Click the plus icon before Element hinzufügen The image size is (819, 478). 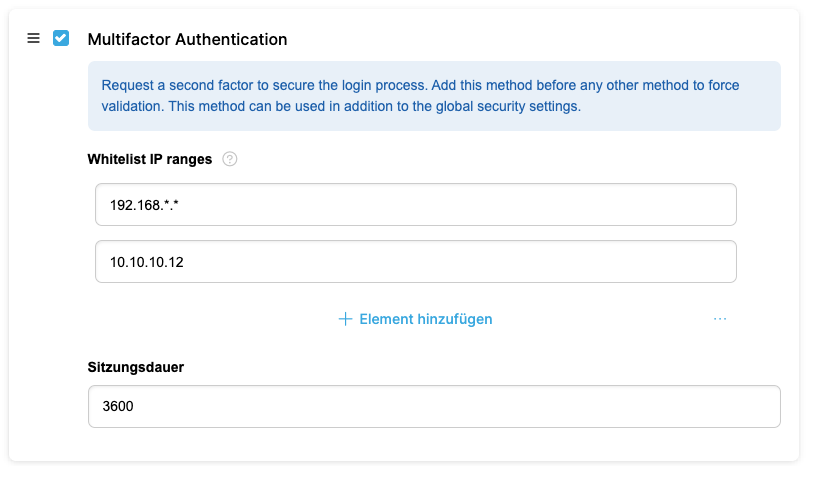345,319
